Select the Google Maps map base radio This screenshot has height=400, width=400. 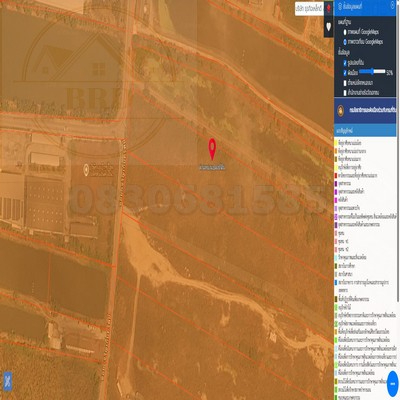(x=345, y=32)
